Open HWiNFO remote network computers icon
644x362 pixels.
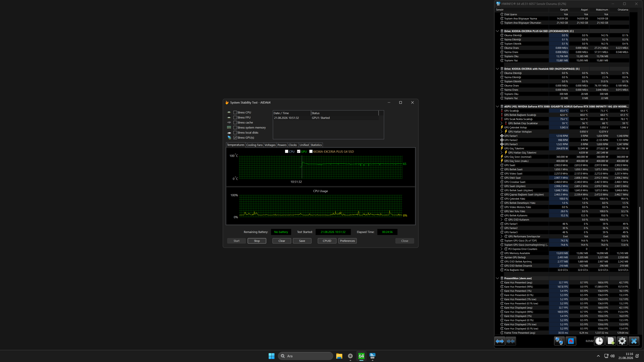559,341
